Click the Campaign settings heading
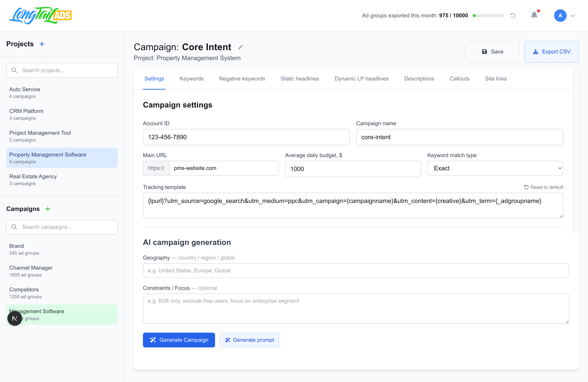 click(177, 105)
